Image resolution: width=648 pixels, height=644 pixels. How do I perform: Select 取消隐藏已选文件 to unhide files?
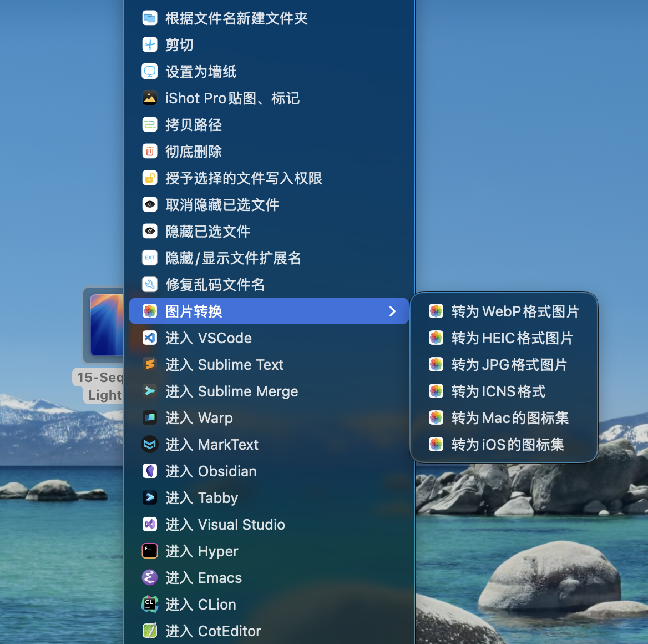pos(222,205)
